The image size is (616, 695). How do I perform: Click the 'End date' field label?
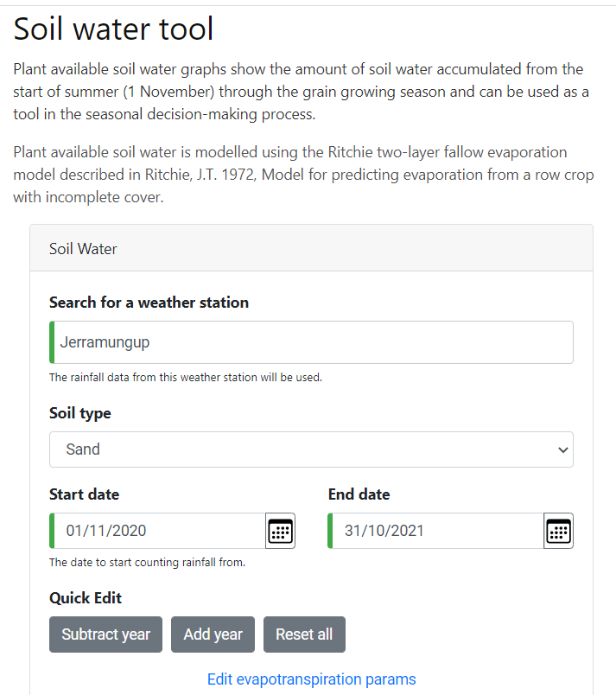tap(359, 494)
